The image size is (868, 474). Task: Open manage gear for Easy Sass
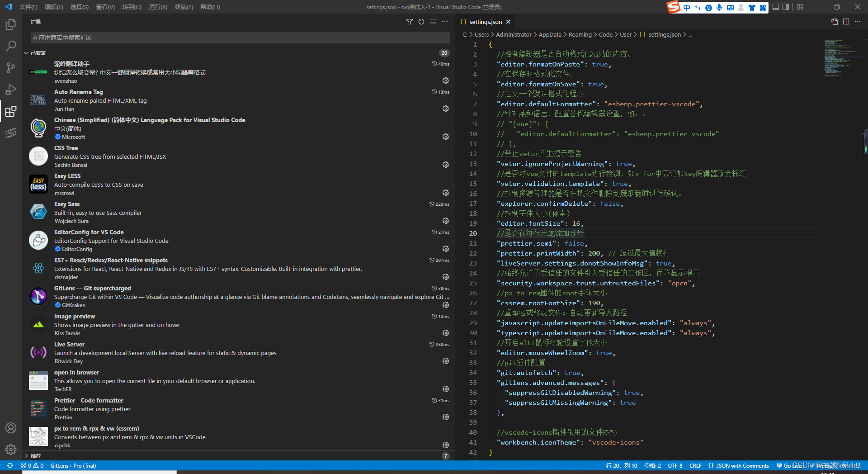[x=446, y=221]
